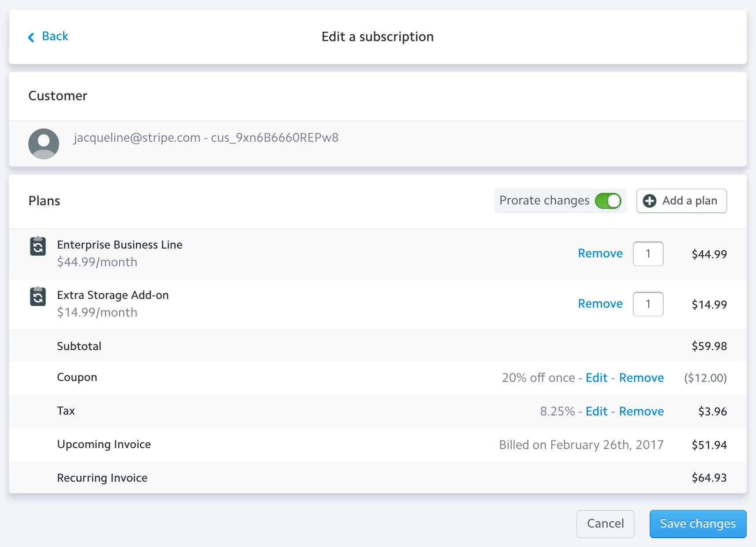Click the $14.99 line total for Extra Storage
The height and width of the screenshot is (547, 756).
(x=709, y=305)
